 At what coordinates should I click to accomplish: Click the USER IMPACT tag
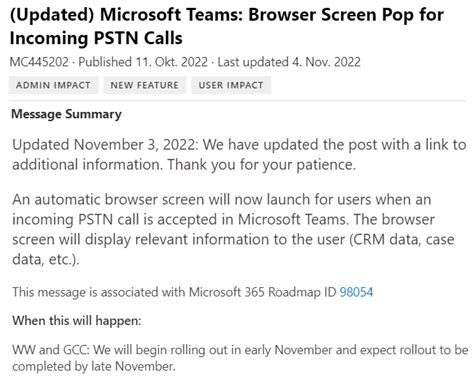[x=231, y=85]
